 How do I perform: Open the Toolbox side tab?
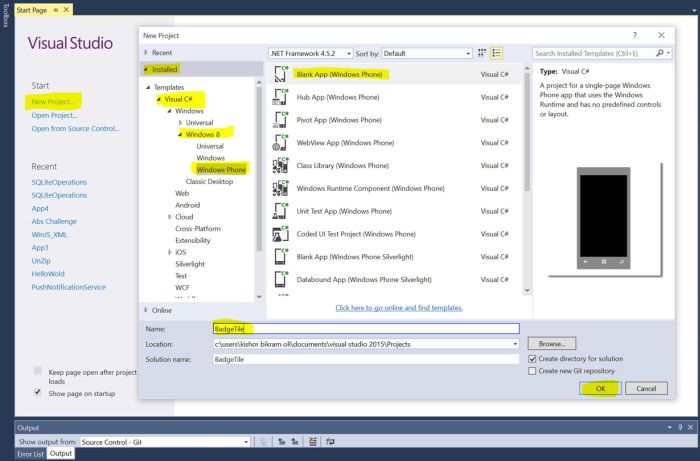[6, 16]
